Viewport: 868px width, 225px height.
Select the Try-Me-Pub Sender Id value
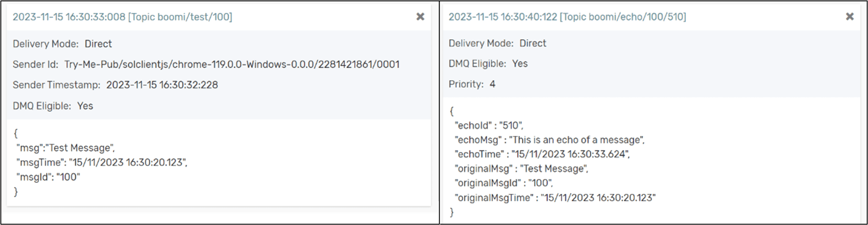pyautogui.click(x=232, y=64)
